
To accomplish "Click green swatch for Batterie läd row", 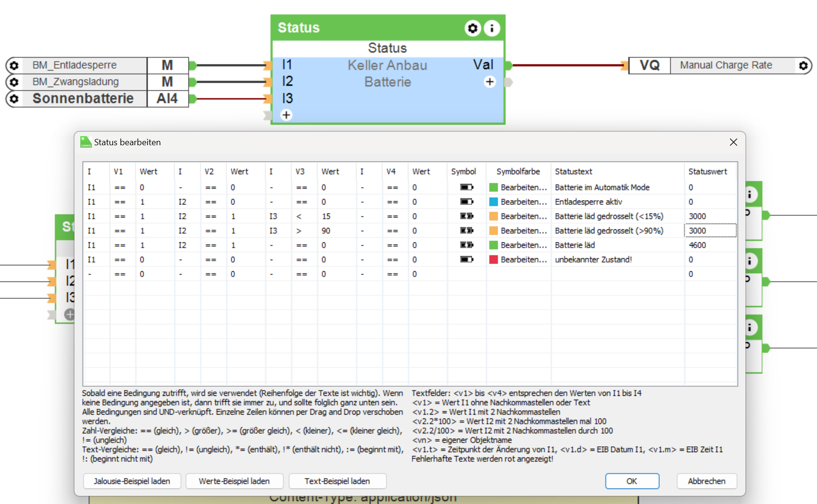I will click(493, 245).
